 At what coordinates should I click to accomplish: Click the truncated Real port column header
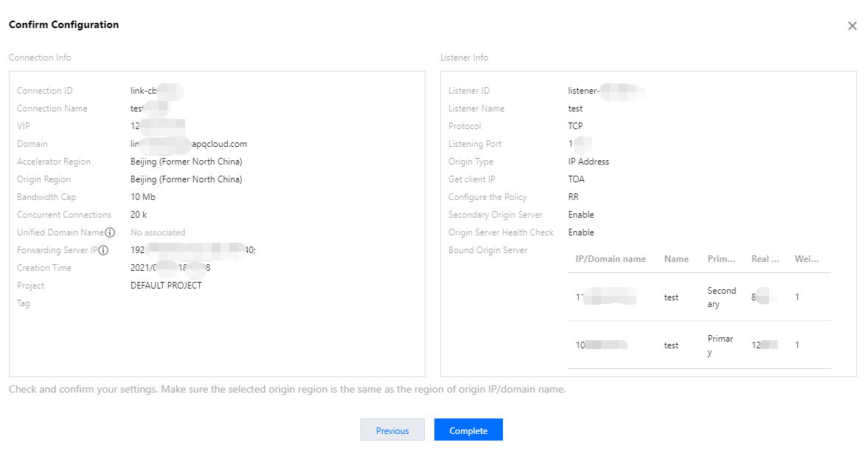765,259
